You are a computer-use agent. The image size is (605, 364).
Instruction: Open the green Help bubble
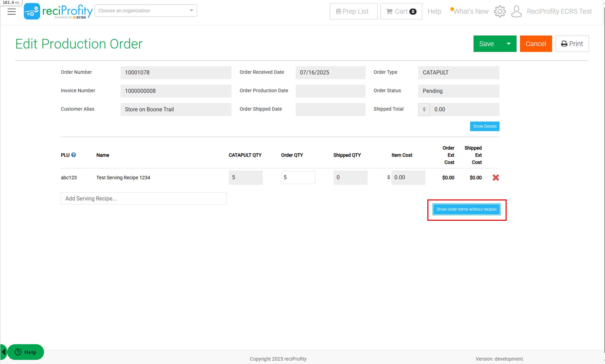pos(26,352)
